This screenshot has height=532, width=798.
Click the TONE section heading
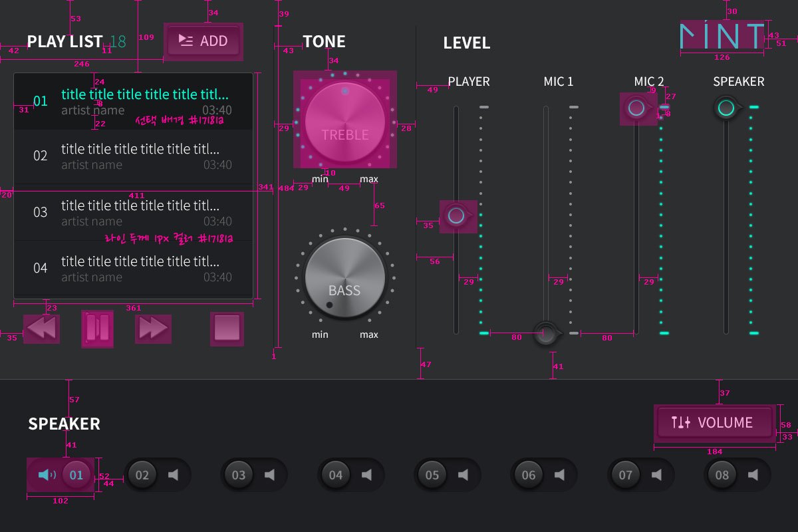pyautogui.click(x=324, y=42)
